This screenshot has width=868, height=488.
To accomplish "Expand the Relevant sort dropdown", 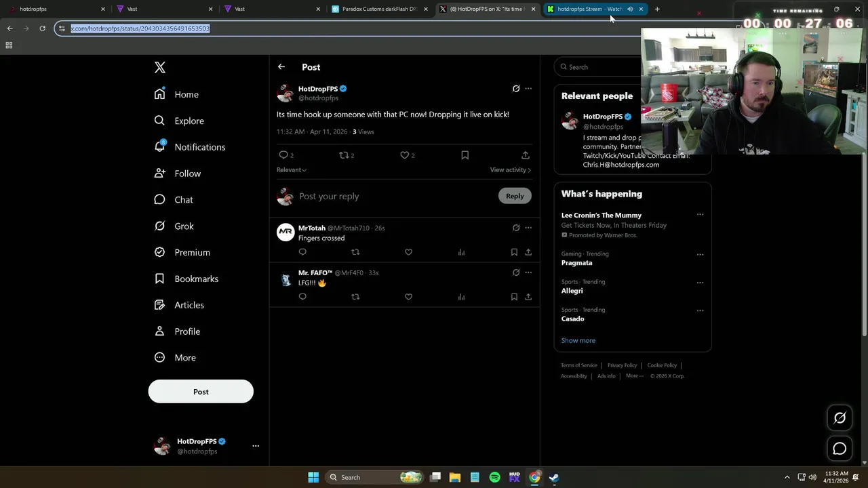I will pos(292,170).
